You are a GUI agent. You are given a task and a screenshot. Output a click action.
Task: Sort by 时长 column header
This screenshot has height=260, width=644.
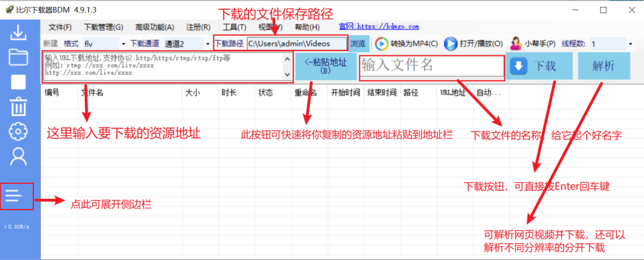click(236, 93)
